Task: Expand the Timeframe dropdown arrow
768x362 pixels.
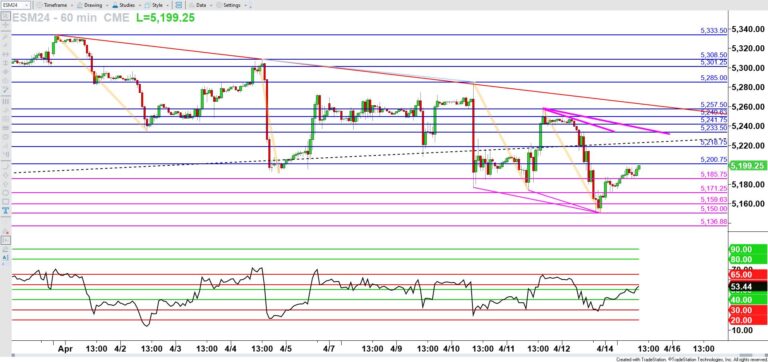Action: (72, 5)
